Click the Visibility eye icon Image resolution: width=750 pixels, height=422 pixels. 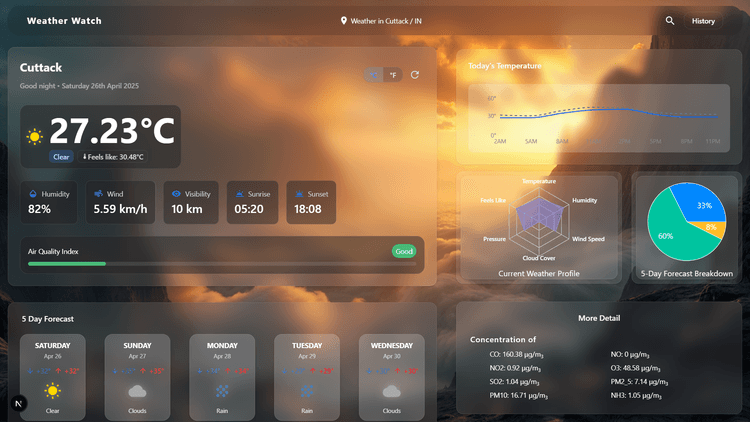176,194
